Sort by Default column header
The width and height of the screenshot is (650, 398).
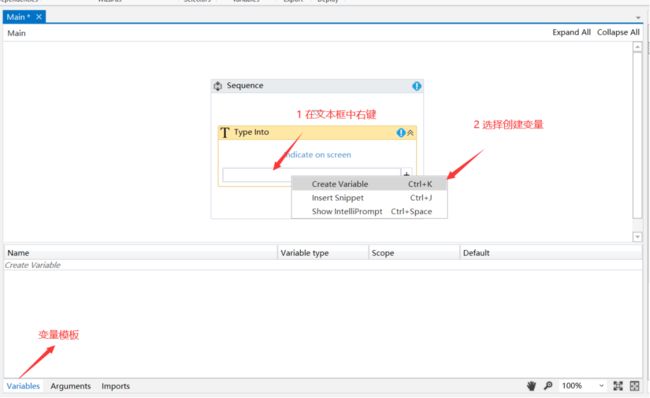(x=551, y=253)
